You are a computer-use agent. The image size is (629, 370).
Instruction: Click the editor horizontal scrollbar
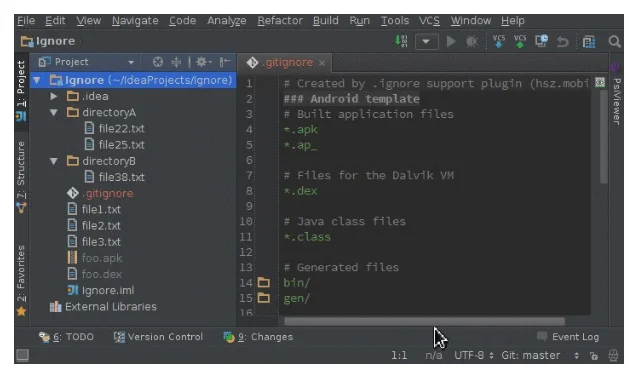424,321
